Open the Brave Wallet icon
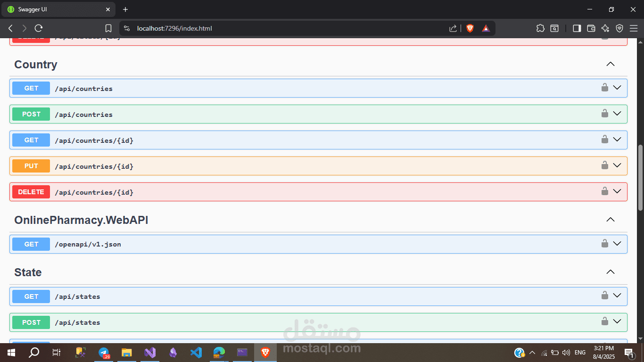644x362 pixels. pyautogui.click(x=591, y=28)
